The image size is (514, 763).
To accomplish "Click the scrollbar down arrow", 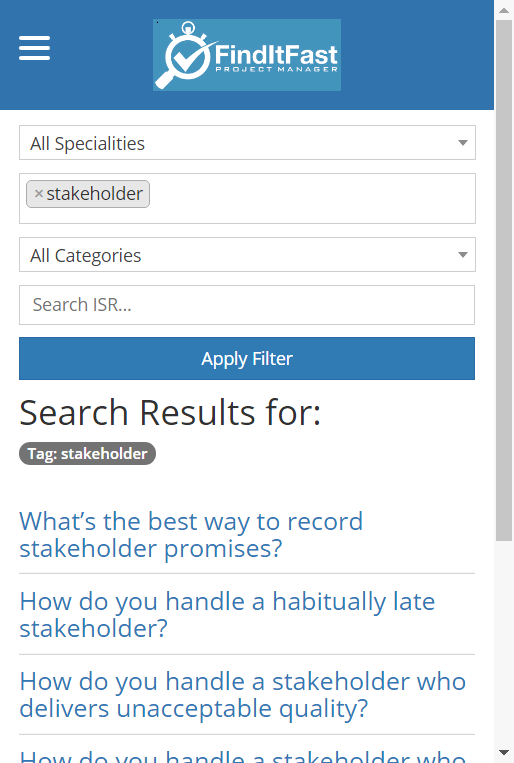I will pos(504,753).
